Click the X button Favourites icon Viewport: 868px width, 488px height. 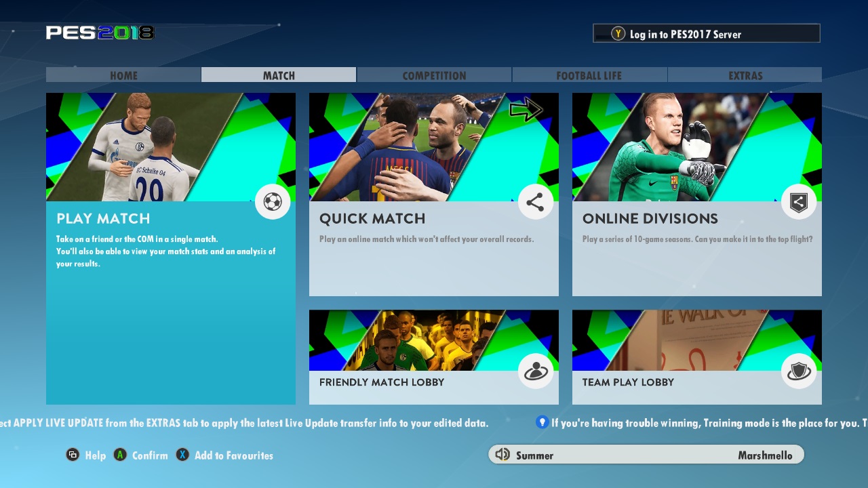click(182, 455)
